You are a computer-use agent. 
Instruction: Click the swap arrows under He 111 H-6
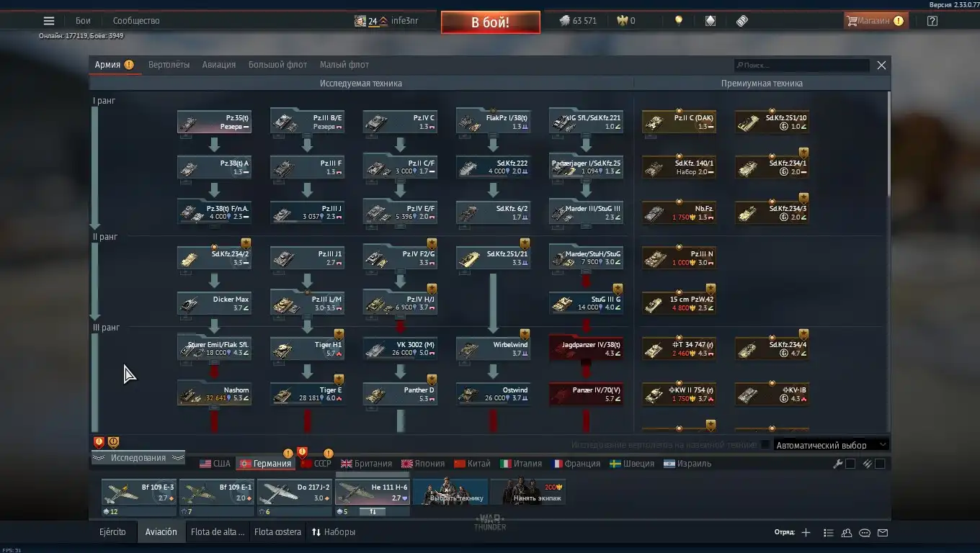tap(373, 512)
